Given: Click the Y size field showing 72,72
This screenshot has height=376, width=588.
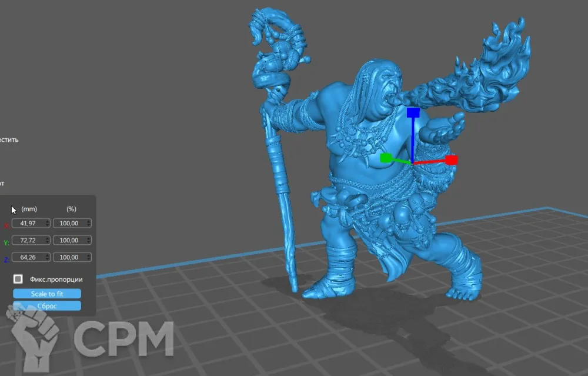Looking at the screenshot, I should tap(28, 240).
